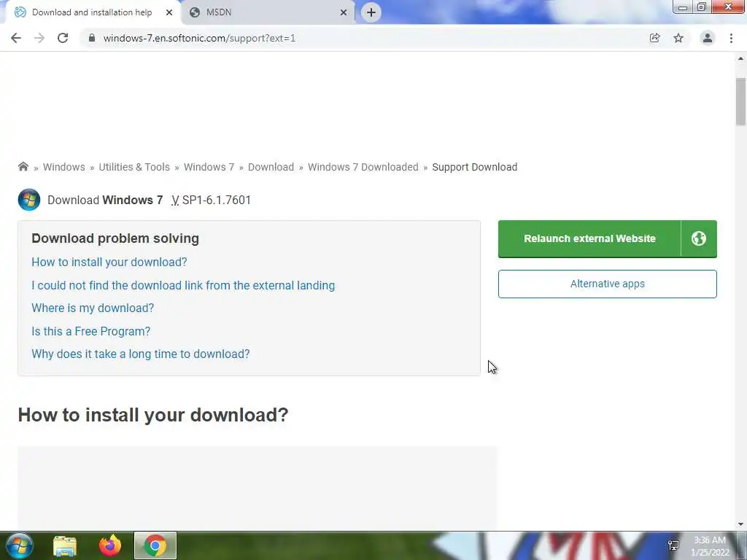This screenshot has width=747, height=560.
Task: Click the Windows 7 logo icon
Action: pos(29,200)
